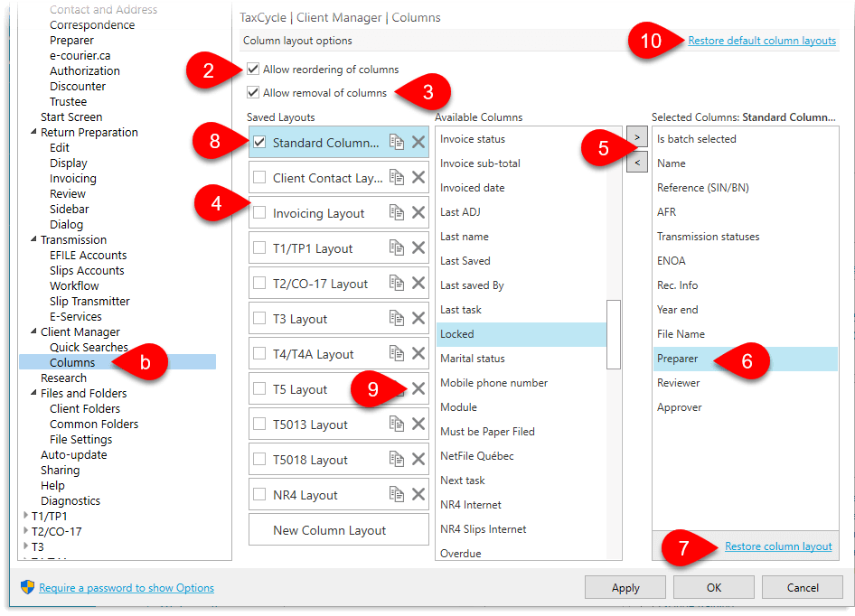Select Transmission statuses in Selected Columns
The width and height of the screenshot is (855, 616).
(745, 236)
